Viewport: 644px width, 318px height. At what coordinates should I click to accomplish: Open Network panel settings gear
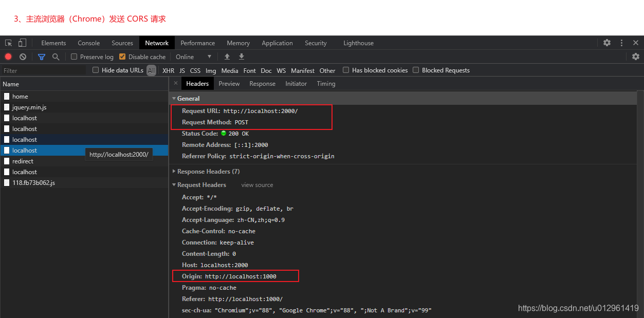636,57
